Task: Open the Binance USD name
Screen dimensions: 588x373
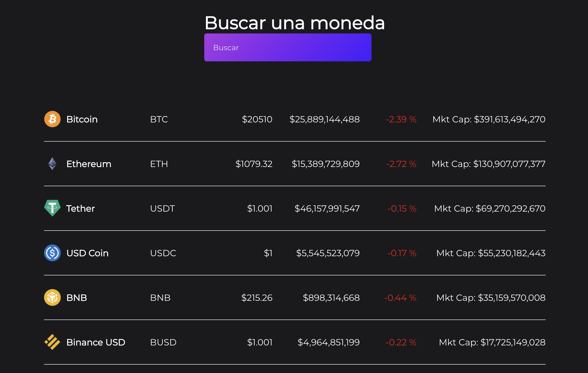Action: pyautogui.click(x=96, y=342)
